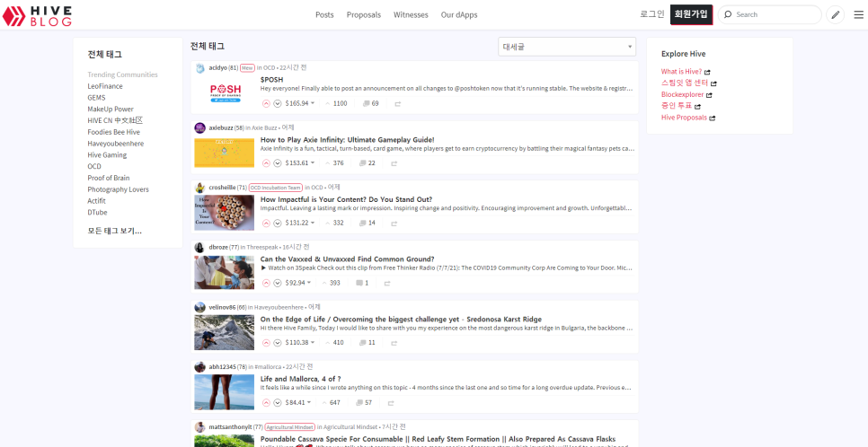Viewport: 868px width, 447px height.
Task: Open the Our dApps menu item
Action: tap(459, 15)
